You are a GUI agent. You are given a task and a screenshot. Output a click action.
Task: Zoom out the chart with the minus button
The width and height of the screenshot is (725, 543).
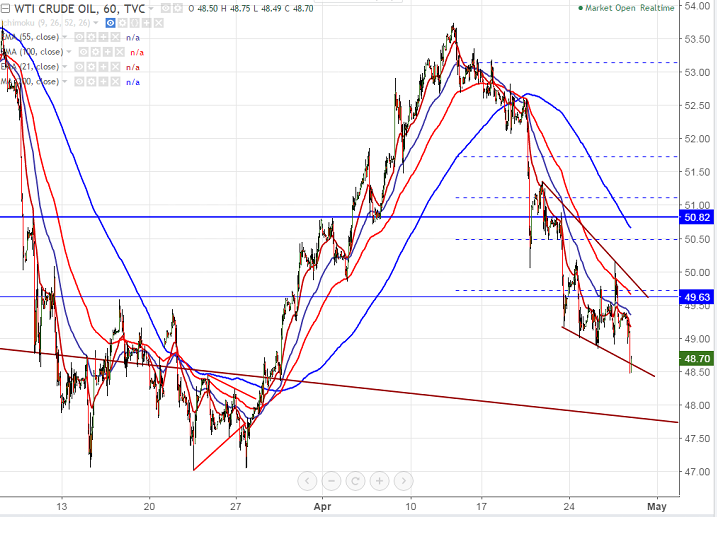tap(331, 481)
